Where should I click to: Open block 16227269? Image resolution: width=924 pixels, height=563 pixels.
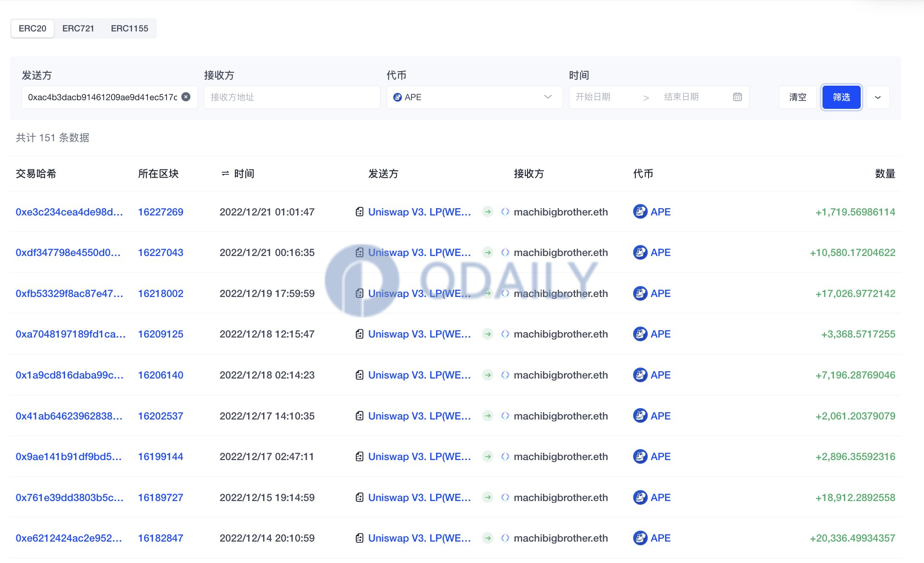pos(161,212)
